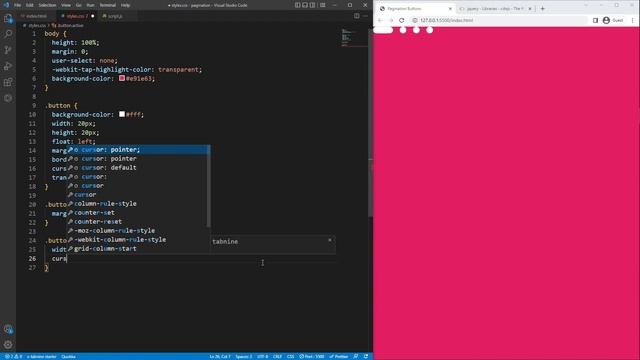Open the Explorer view in the activity bar
The width and height of the screenshot is (640, 360).
click(8, 18)
